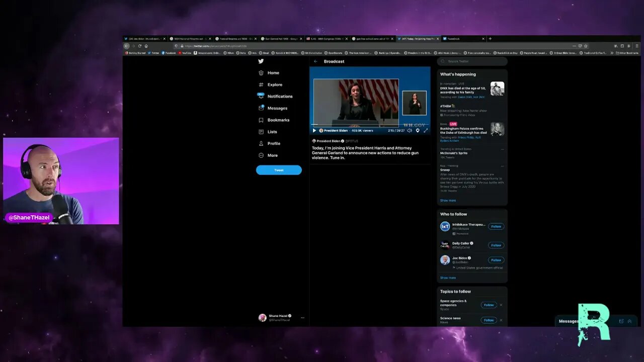The image size is (644, 362).
Task: Click the Search Twitter field
Action: tap(472, 61)
